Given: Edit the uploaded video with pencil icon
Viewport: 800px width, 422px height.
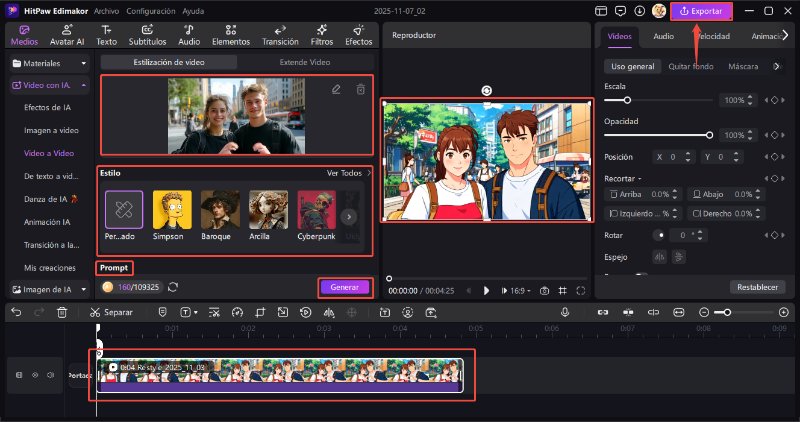Looking at the screenshot, I should tap(337, 90).
